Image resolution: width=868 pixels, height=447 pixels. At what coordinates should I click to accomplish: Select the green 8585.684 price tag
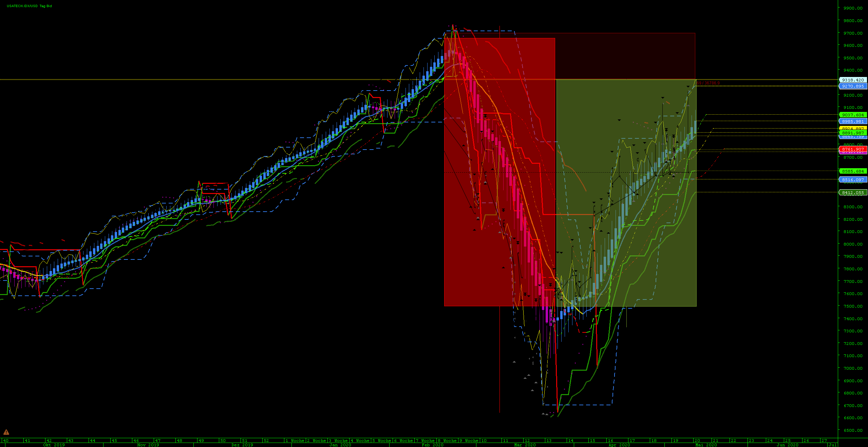point(853,171)
